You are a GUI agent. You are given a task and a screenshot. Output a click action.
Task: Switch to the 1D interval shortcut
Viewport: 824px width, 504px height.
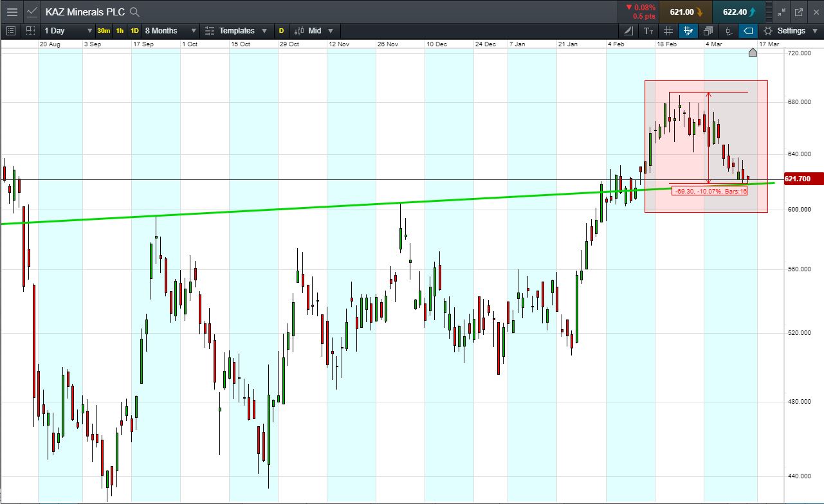pyautogui.click(x=134, y=30)
